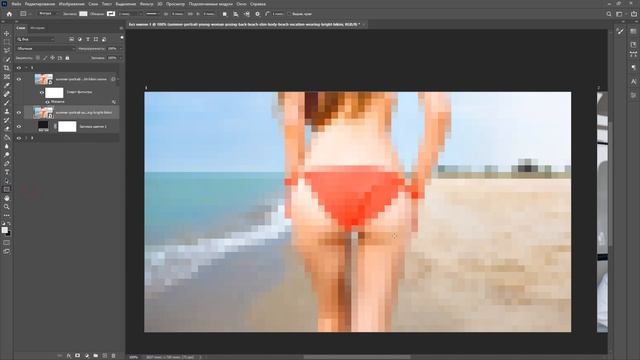The image size is (640, 360).
Task: Hide the color fill layer
Action: (19, 127)
